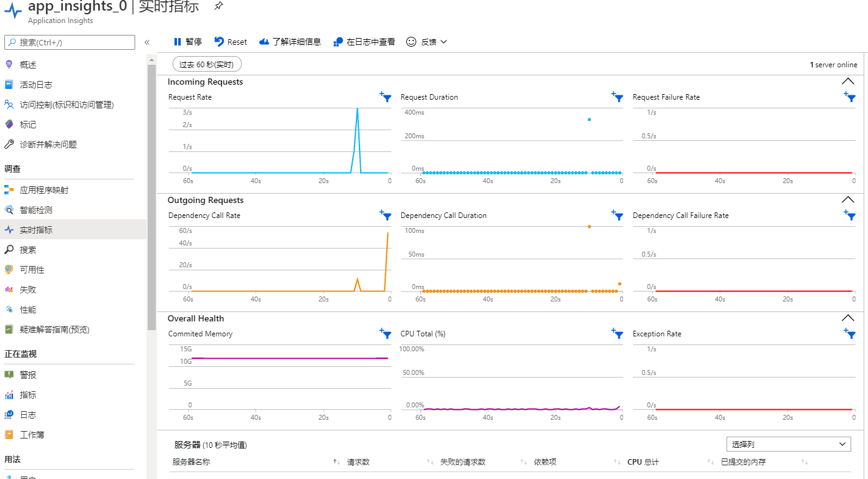The width and height of the screenshot is (868, 479).
Task: Sort by 服务器名称 column arrows
Action: 336,462
